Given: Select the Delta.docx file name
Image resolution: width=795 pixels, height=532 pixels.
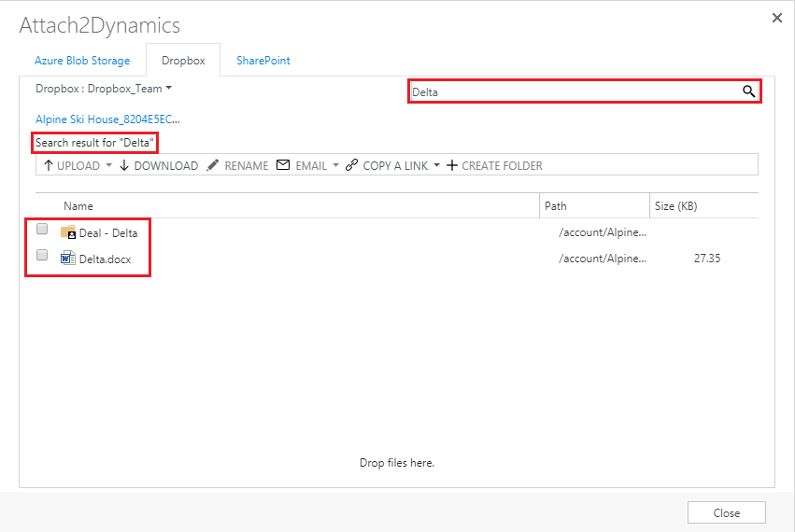Looking at the screenshot, I should click(x=105, y=259).
